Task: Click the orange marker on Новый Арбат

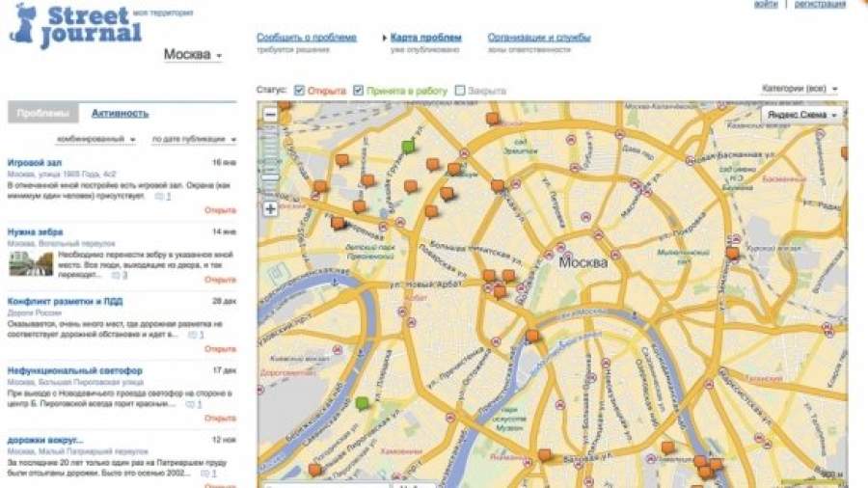Action: [x=489, y=276]
